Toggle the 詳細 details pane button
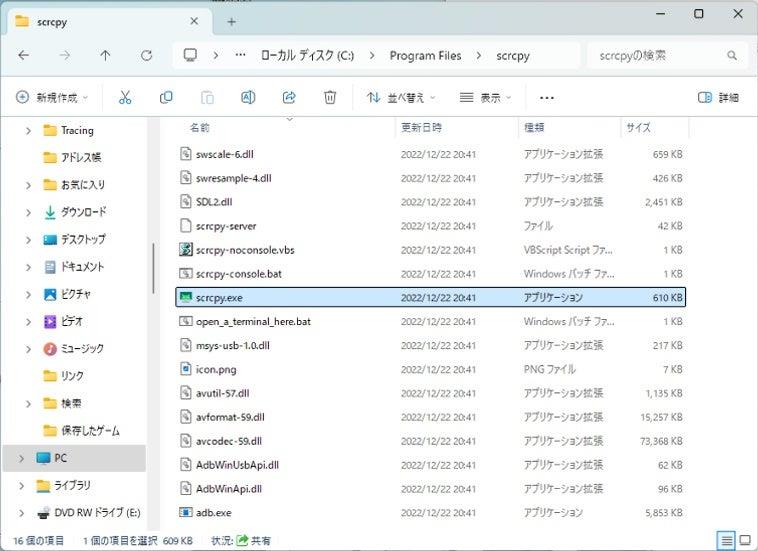758x551 pixels. pos(718,98)
